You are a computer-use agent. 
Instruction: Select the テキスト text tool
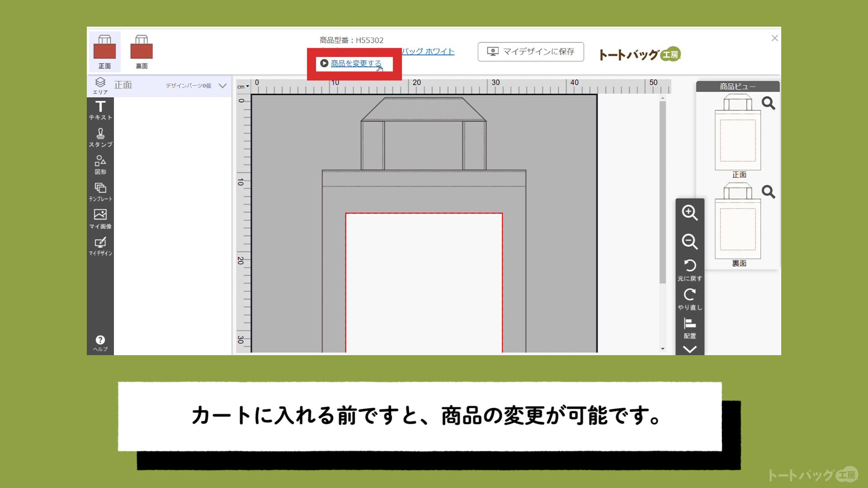tap(100, 110)
